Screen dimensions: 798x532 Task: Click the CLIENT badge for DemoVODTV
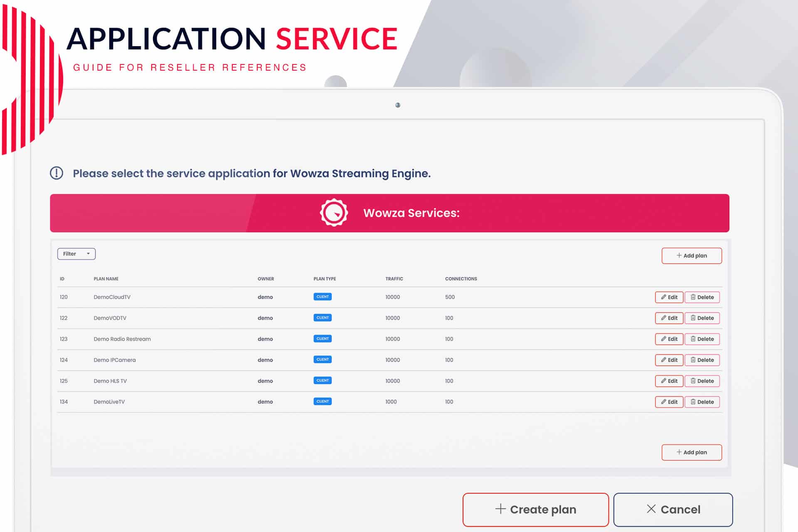(x=323, y=318)
